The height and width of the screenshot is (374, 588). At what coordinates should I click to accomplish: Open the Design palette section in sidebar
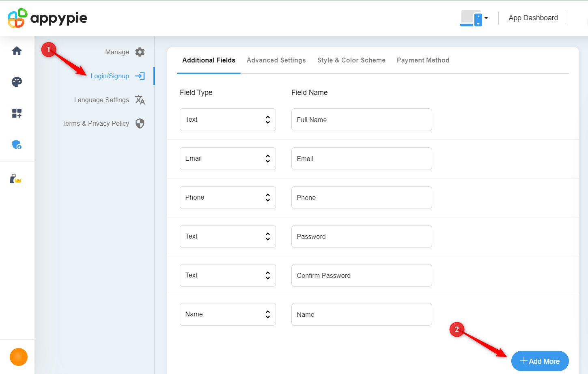(17, 82)
